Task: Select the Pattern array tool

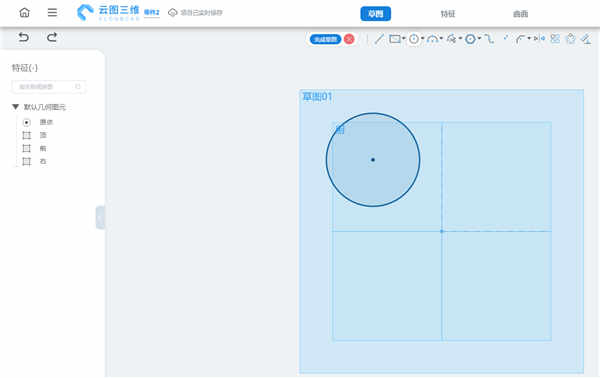Action: pyautogui.click(x=555, y=39)
